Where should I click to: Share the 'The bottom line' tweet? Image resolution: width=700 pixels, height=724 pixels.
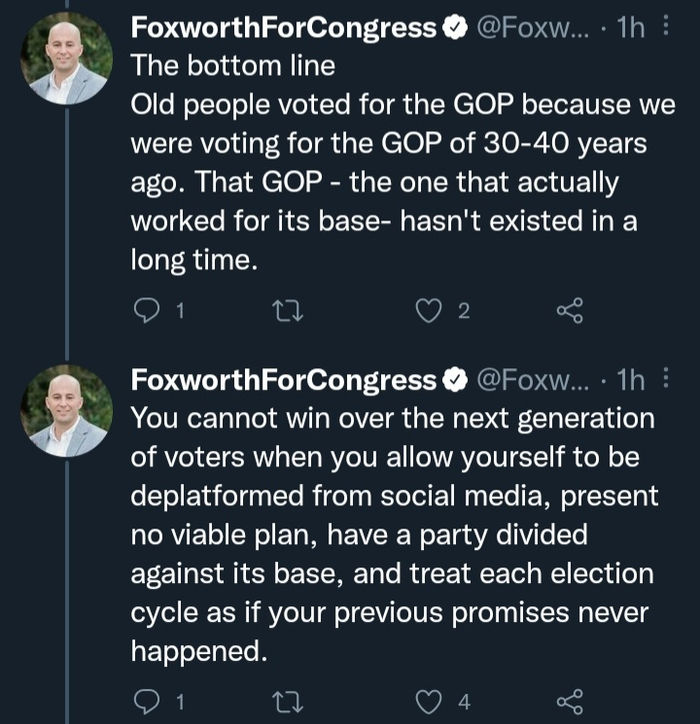[569, 312]
